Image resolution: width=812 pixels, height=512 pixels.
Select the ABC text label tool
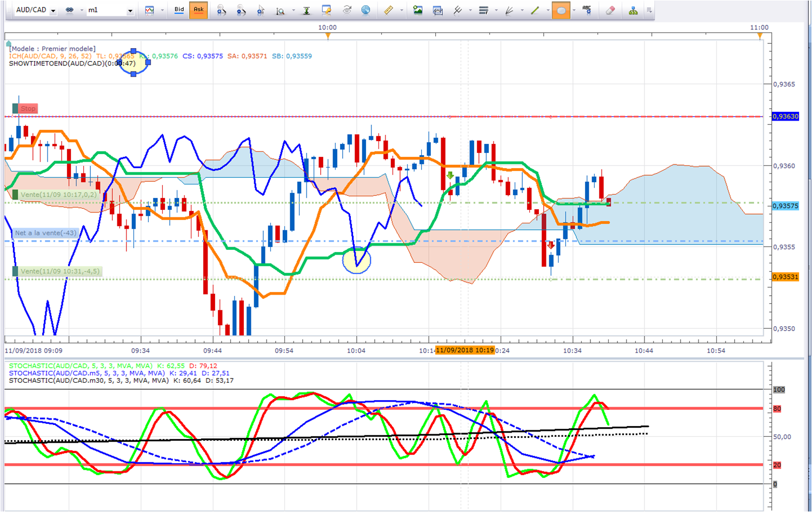[587, 10]
